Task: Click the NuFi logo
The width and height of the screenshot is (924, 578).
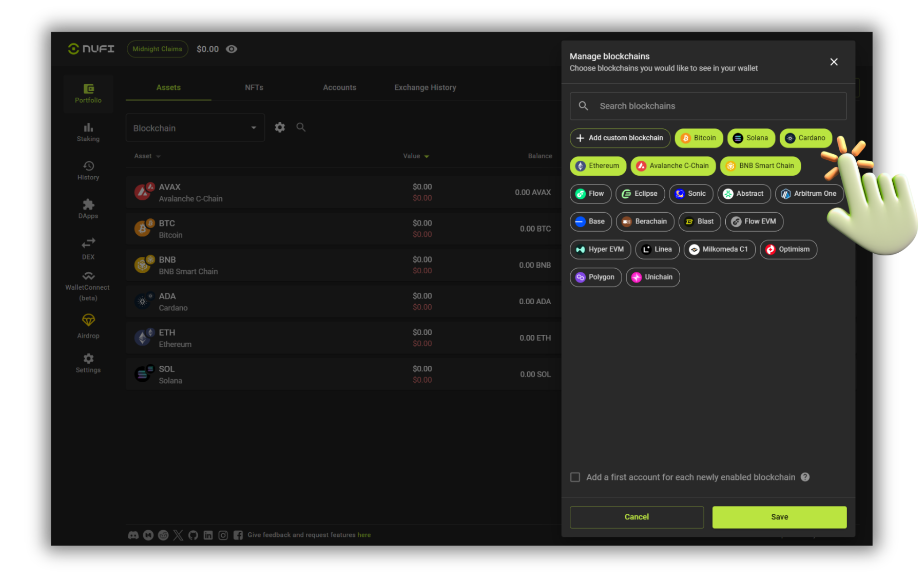Action: pos(91,49)
